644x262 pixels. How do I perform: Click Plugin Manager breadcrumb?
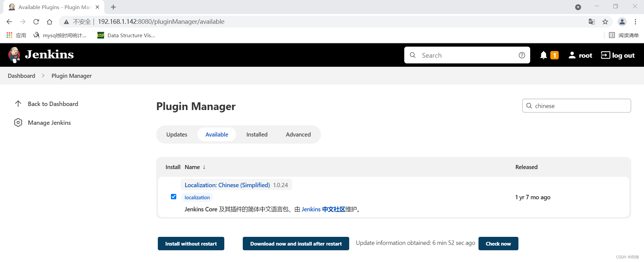[72, 76]
